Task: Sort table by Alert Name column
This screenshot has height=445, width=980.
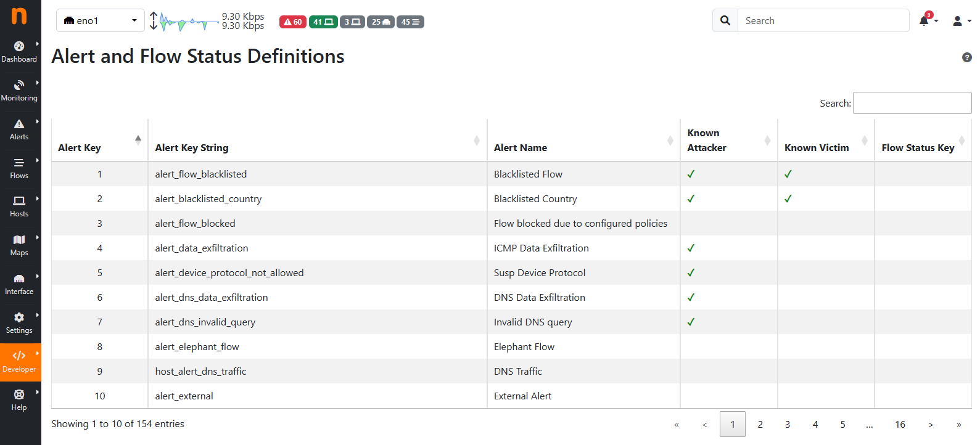Action: pos(583,141)
